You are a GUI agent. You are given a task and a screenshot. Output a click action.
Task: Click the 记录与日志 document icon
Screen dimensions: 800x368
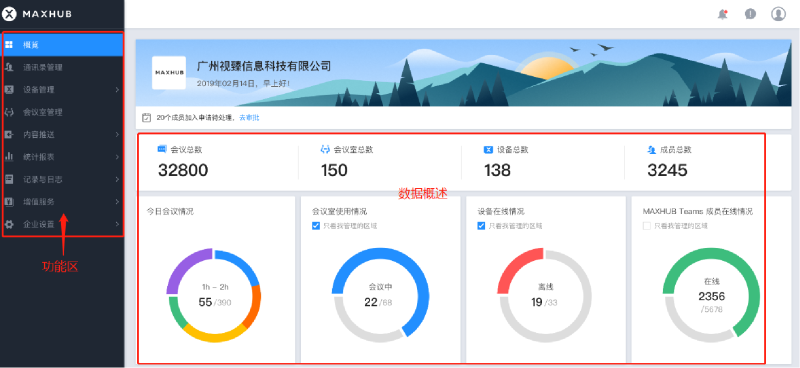9,179
